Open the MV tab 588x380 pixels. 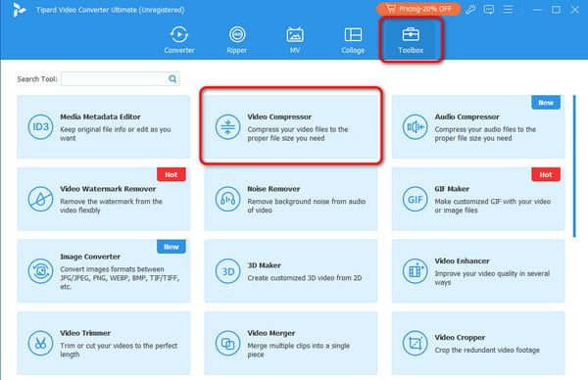pyautogui.click(x=295, y=40)
